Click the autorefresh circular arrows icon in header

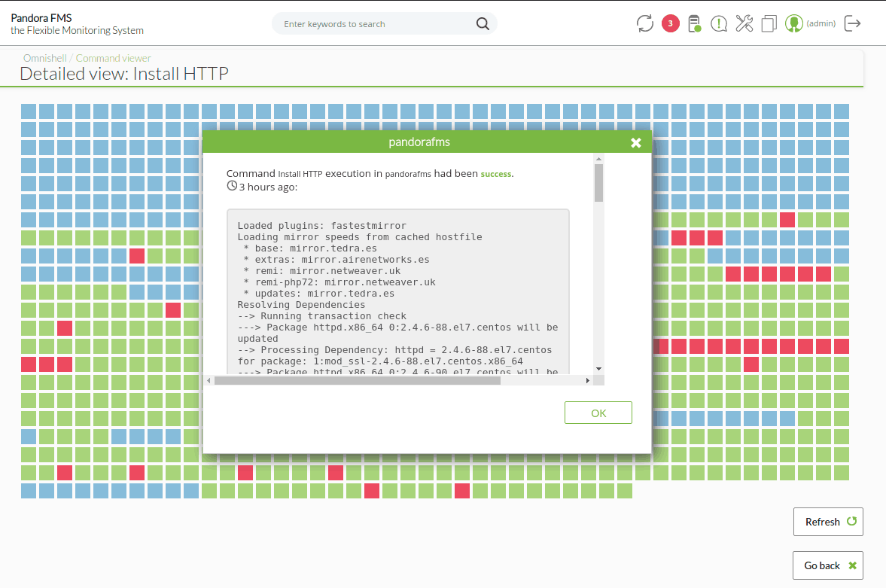pos(644,24)
